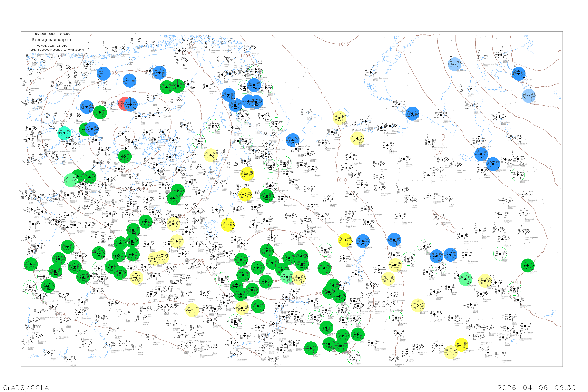Select the turquoise station circle west of Stockholm

coord(64,133)
